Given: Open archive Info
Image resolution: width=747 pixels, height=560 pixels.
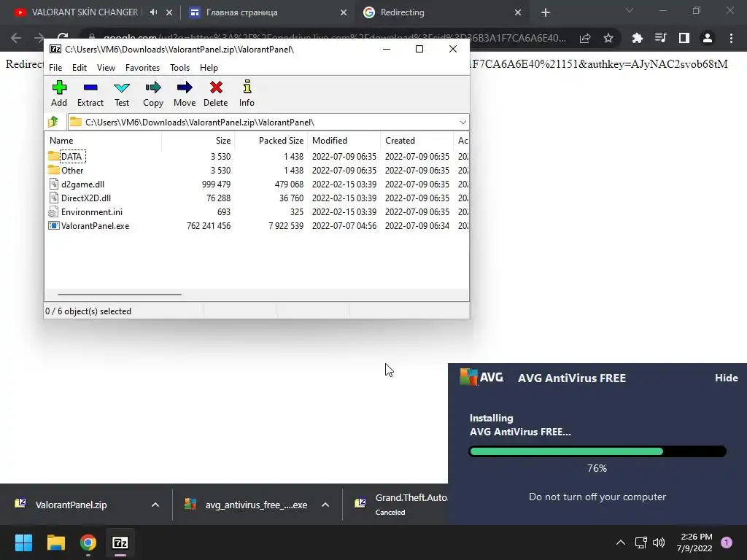Looking at the screenshot, I should pos(247,93).
